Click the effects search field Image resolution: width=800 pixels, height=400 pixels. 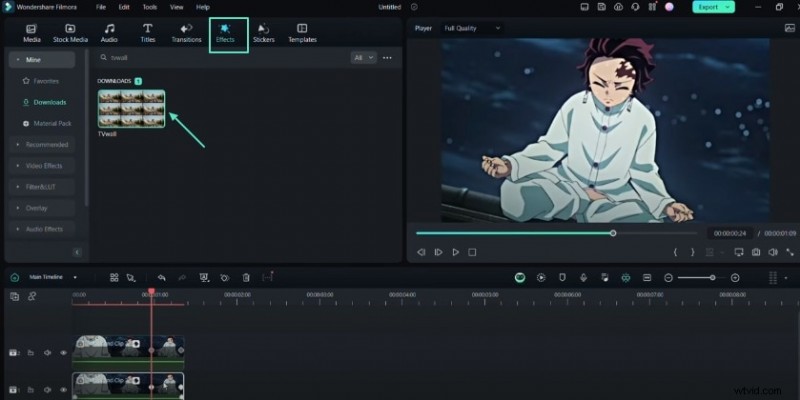(222, 58)
